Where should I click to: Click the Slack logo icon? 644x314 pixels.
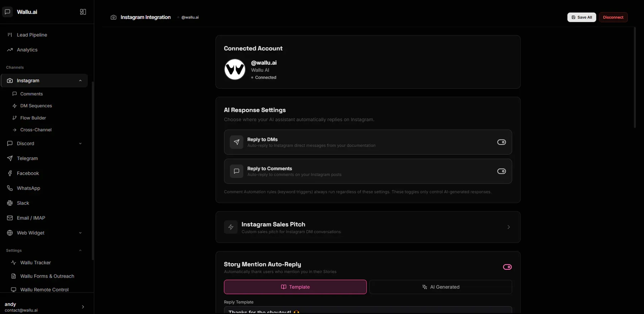[10, 203]
